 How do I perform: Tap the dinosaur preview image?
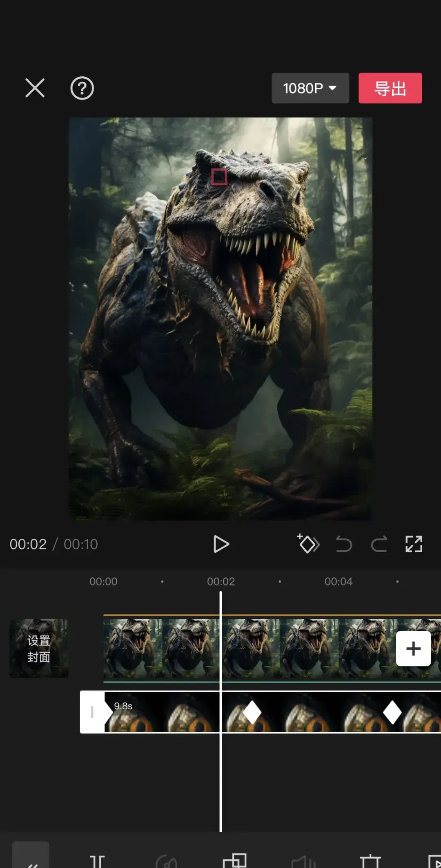click(220, 319)
